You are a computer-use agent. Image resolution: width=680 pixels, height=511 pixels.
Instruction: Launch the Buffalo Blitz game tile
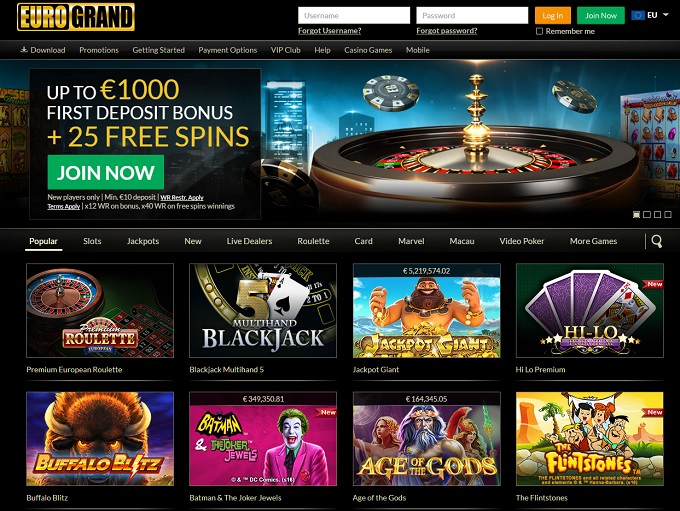coord(100,439)
